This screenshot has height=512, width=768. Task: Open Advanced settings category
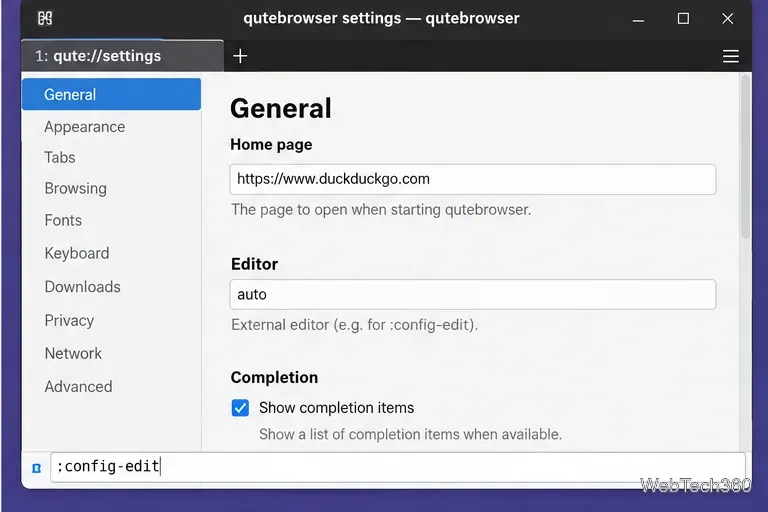click(78, 387)
